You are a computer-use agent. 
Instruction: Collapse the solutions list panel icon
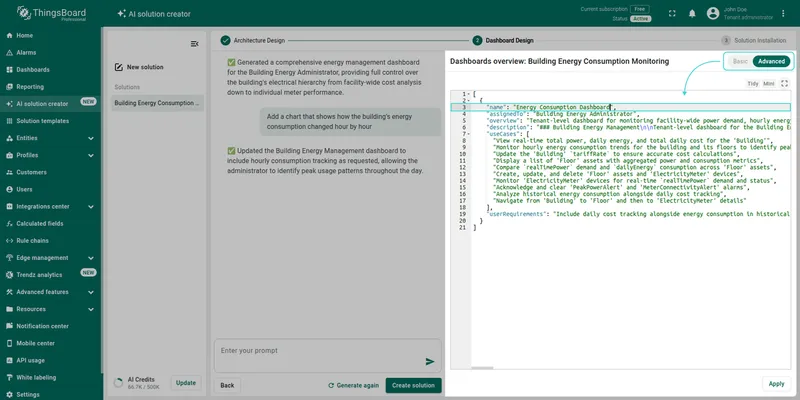tap(194, 44)
